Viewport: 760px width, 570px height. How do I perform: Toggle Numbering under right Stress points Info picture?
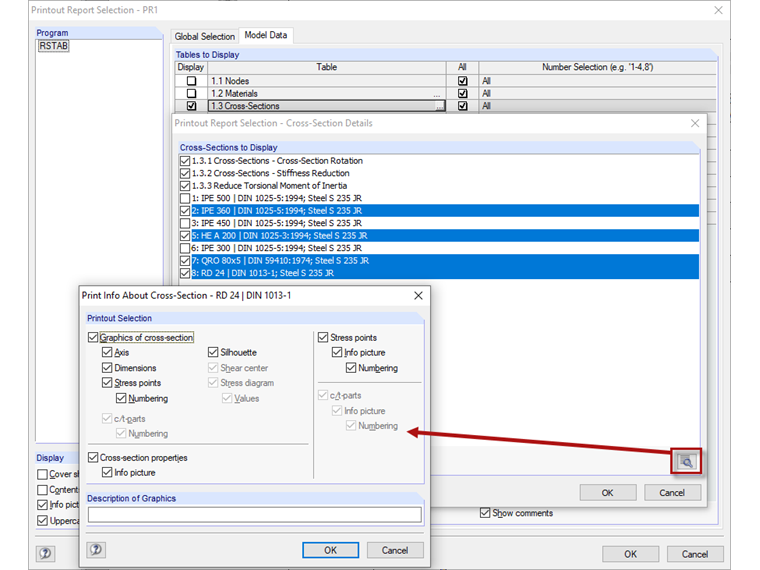tap(351, 368)
